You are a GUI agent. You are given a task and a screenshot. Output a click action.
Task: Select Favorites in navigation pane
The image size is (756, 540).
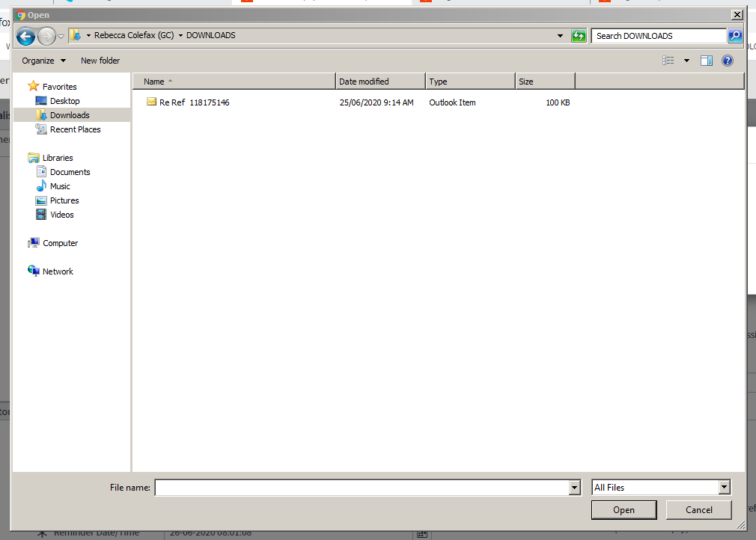pyautogui.click(x=59, y=87)
